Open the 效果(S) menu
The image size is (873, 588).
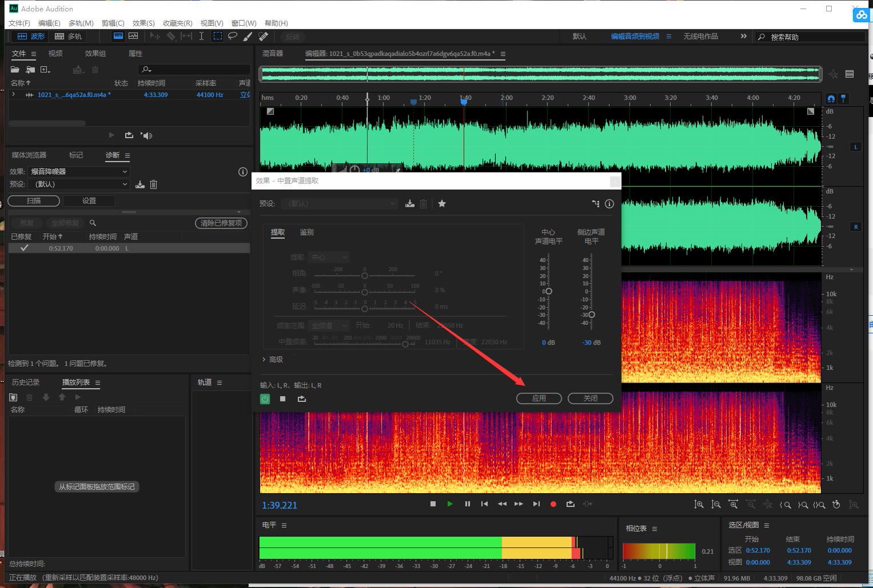pyautogui.click(x=143, y=23)
